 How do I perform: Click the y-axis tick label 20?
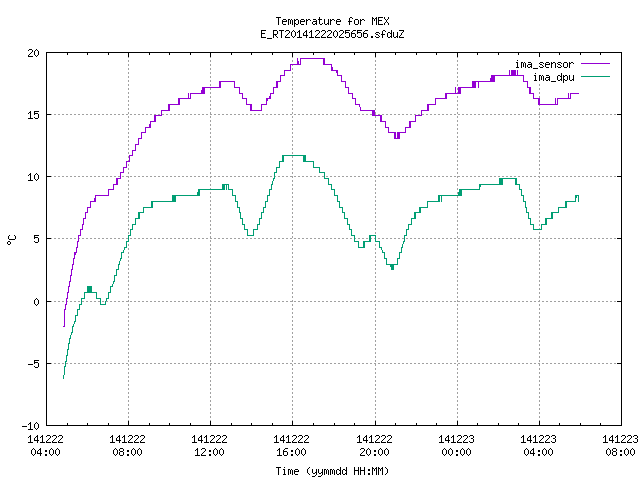point(33,53)
